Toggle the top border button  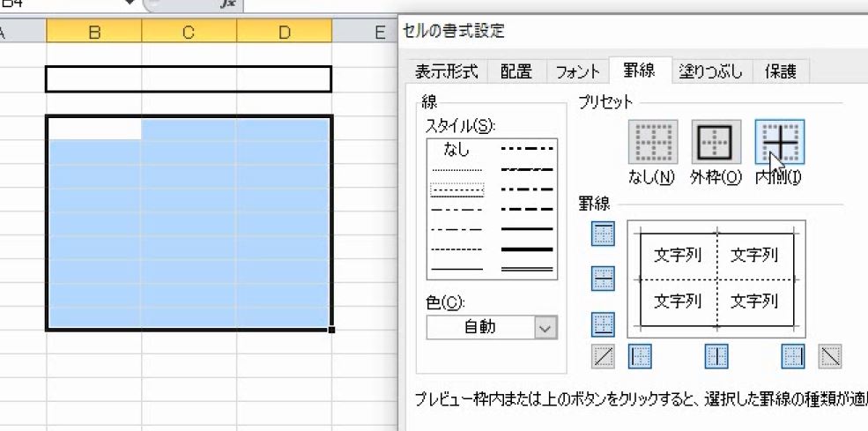point(603,234)
